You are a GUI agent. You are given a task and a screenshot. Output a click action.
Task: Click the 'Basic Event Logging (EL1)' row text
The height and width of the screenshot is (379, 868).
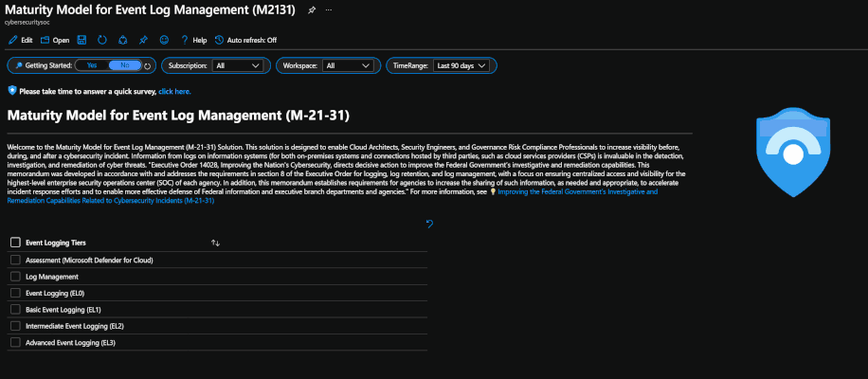(x=63, y=310)
